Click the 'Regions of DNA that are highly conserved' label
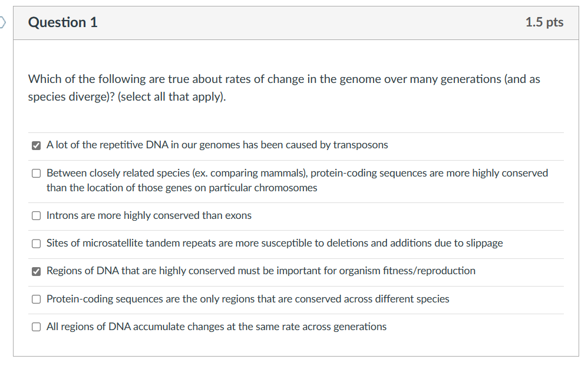This screenshot has width=588, height=366. pos(260,271)
